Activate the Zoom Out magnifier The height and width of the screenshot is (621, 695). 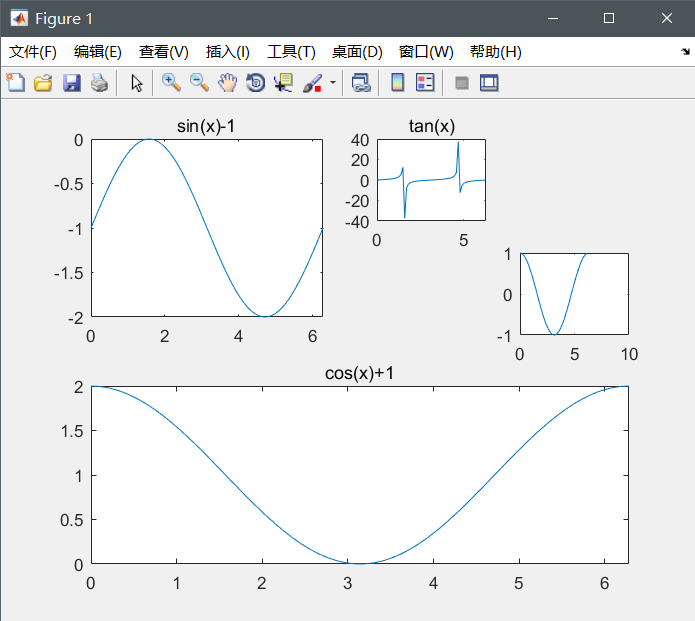[x=199, y=83]
